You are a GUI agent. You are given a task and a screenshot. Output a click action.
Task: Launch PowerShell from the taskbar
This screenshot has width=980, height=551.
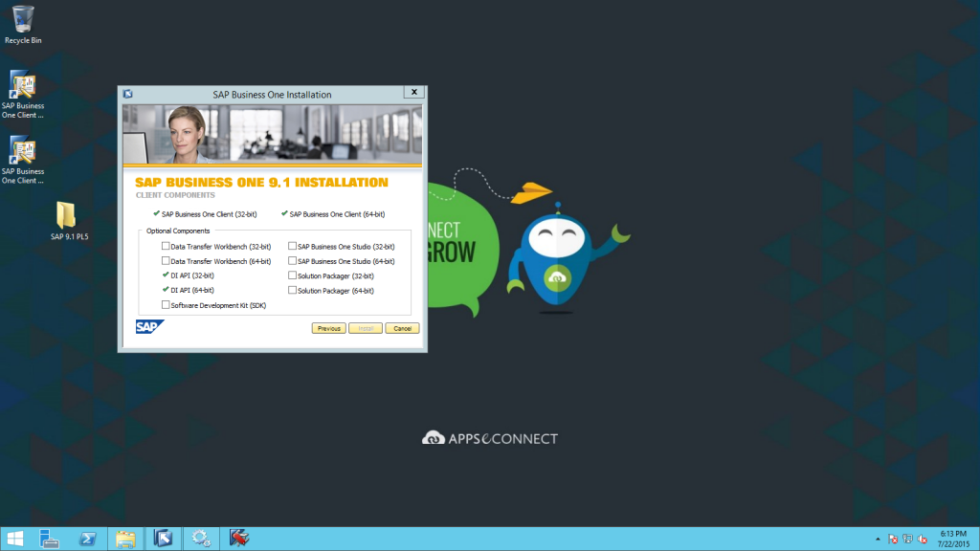87,539
